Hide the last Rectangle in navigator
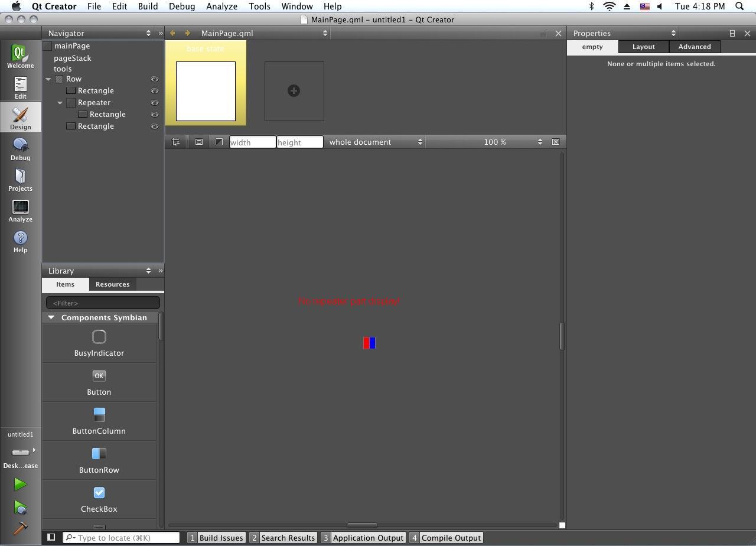The width and height of the screenshot is (756, 546). click(x=154, y=126)
